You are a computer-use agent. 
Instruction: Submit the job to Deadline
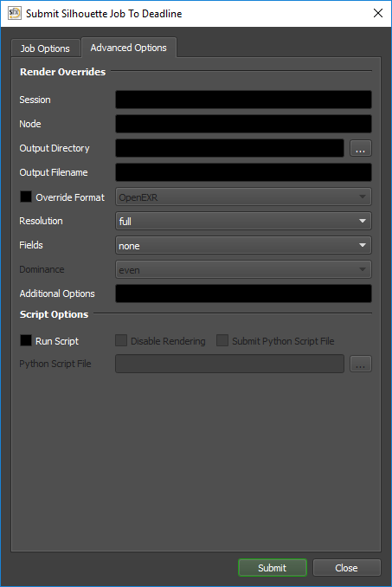(273, 568)
